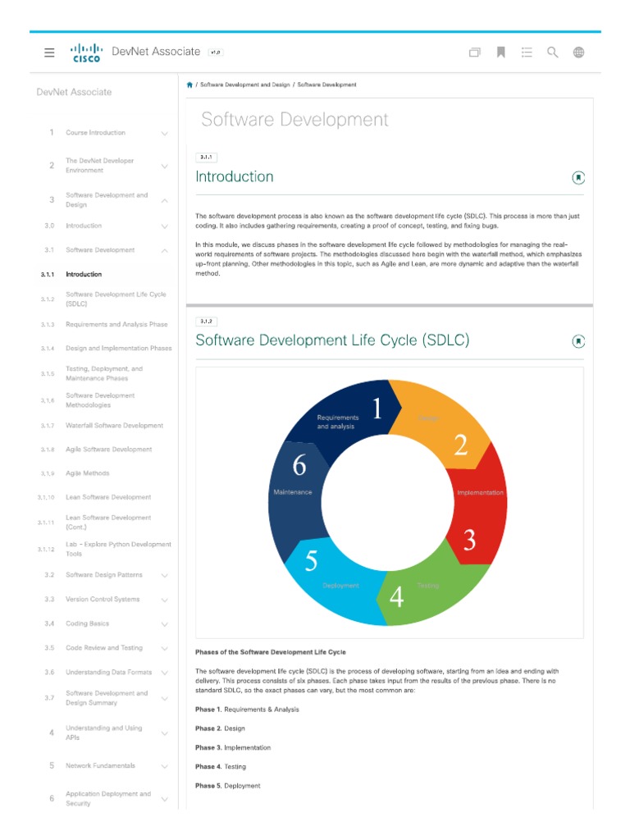The height and width of the screenshot is (840, 630).
Task: Click the DevNet Associate header title
Action: click(156, 52)
